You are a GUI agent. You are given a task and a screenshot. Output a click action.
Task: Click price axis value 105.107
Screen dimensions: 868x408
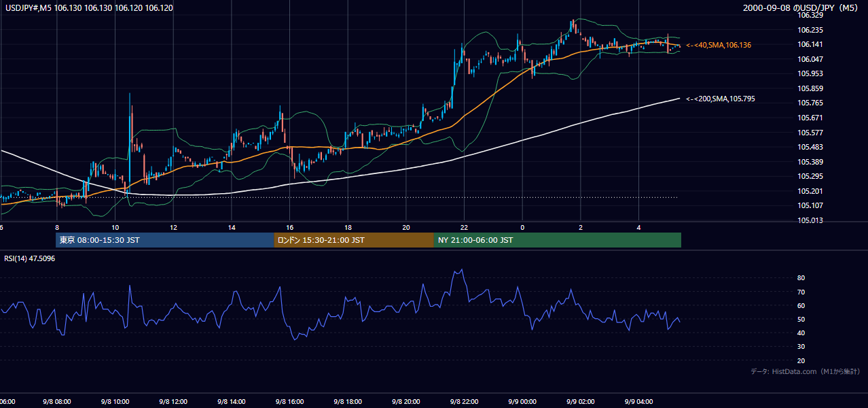[810, 205]
